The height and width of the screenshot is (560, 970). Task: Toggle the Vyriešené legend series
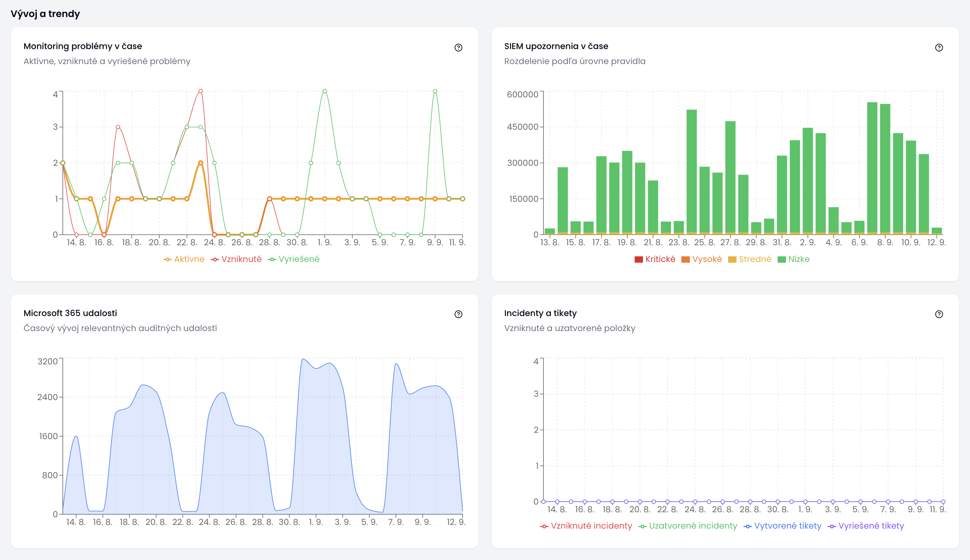tap(294, 259)
